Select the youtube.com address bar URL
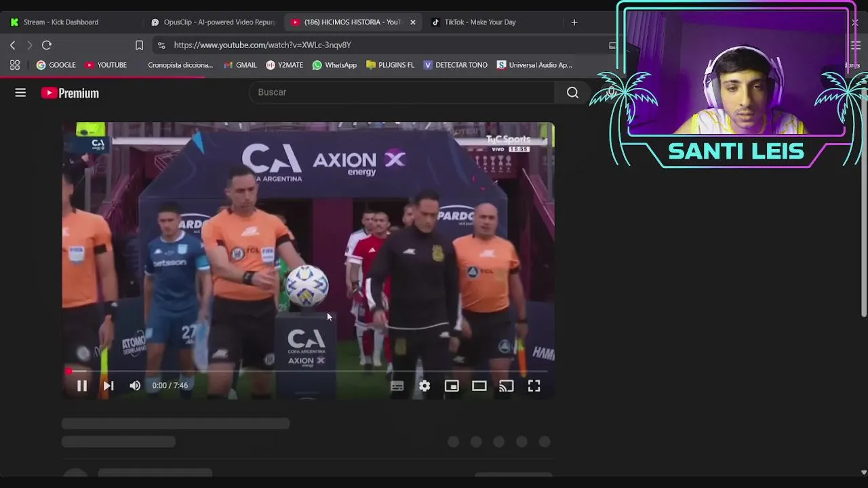This screenshot has width=868, height=488. tap(262, 45)
